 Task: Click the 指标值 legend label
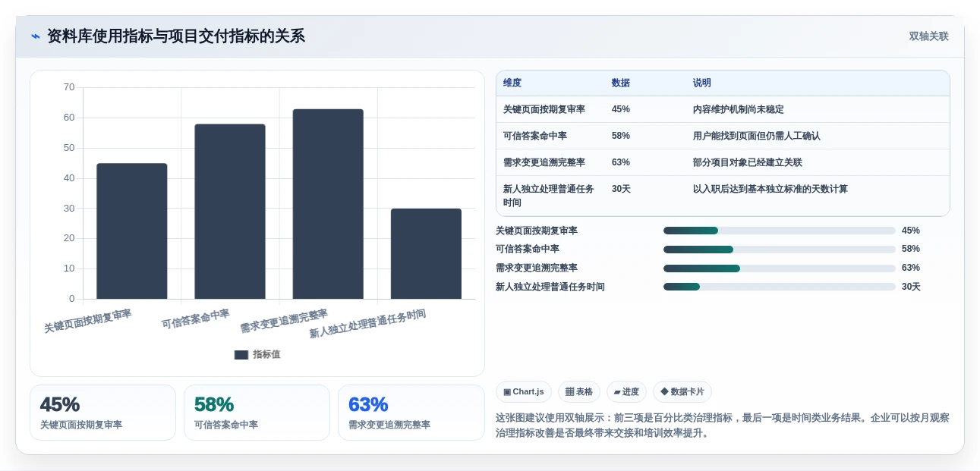coord(266,355)
